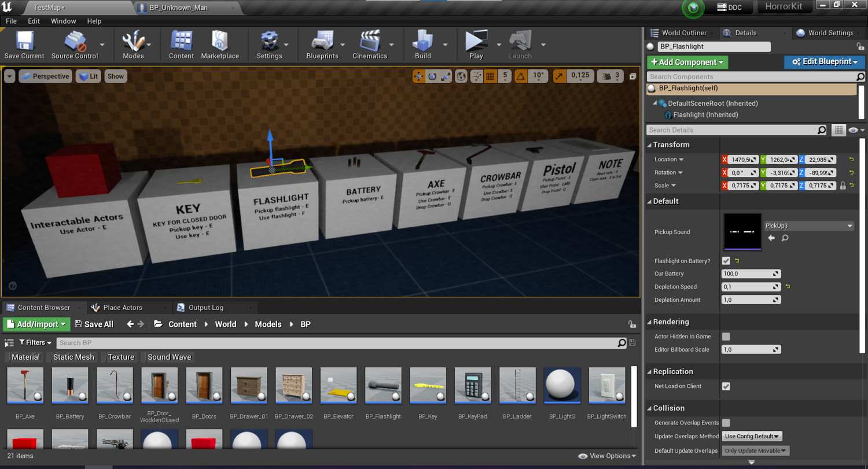This screenshot has width=868, height=469.
Task: Open the Update Overlaps Method dropdown
Action: pos(752,437)
